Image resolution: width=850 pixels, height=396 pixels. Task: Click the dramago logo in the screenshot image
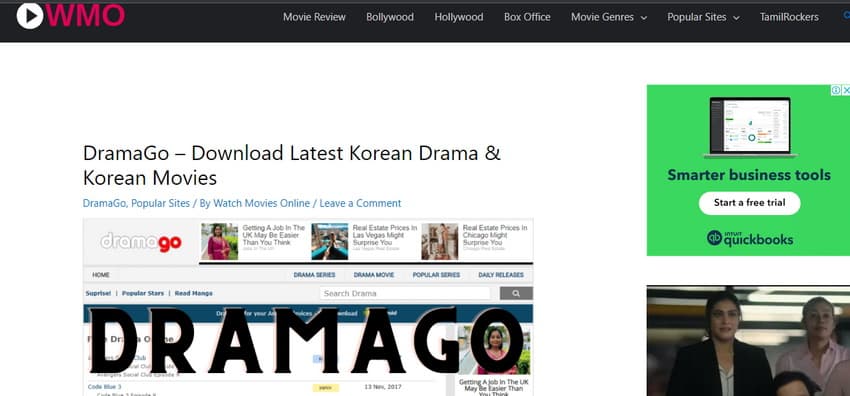click(141, 242)
